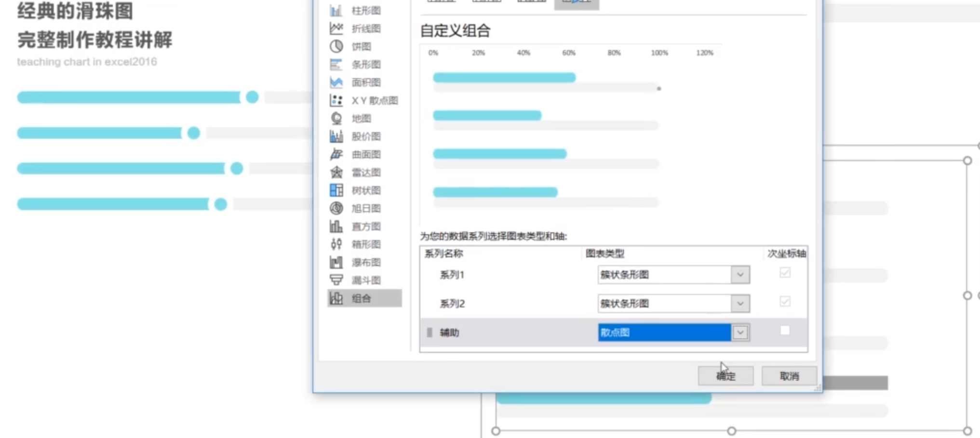This screenshot has width=980, height=438.
Task: Click the blue bar in chart behind dialog
Action: [604, 398]
